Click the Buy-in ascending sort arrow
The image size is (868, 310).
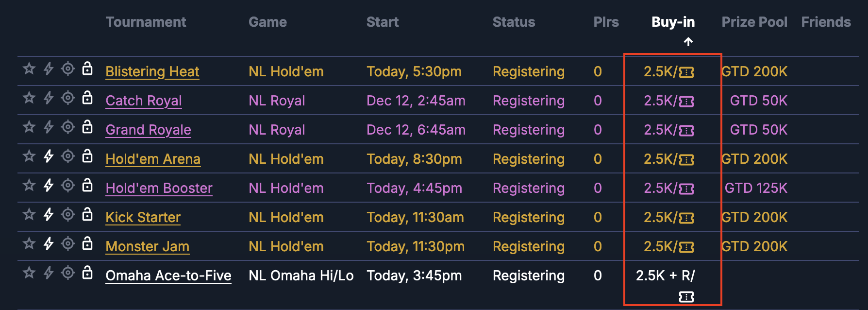coord(688,42)
